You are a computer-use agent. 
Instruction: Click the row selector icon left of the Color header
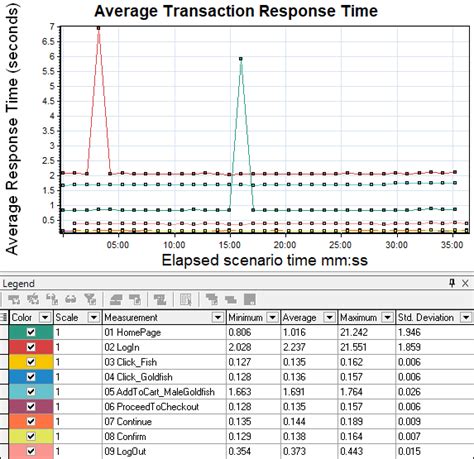pyautogui.click(x=4, y=317)
